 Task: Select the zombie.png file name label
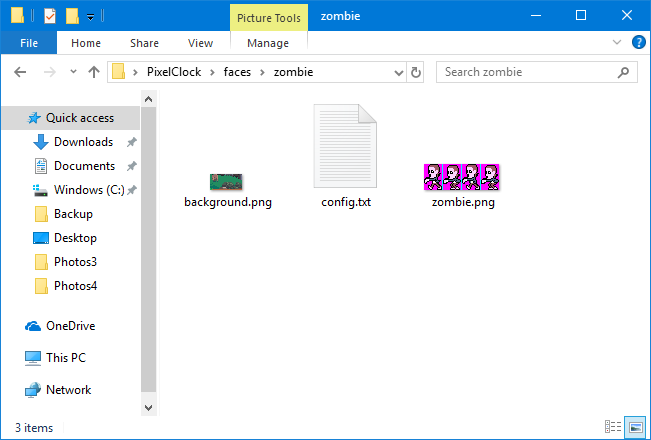463,202
